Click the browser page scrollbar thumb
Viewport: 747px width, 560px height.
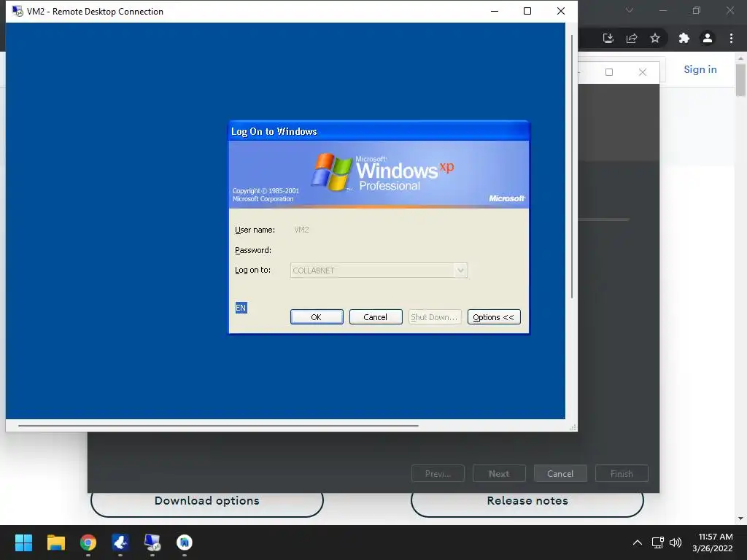(x=740, y=80)
